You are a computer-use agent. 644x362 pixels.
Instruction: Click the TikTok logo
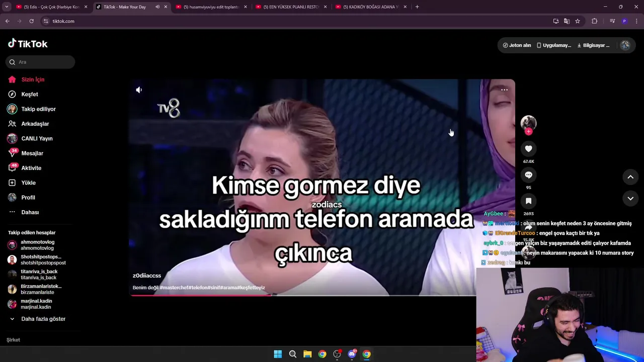coord(28,44)
